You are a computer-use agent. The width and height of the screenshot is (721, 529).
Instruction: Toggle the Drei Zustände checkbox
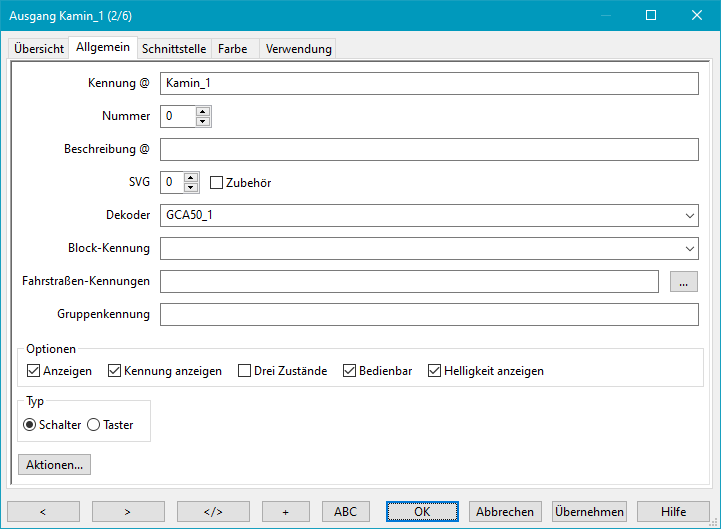tap(245, 371)
